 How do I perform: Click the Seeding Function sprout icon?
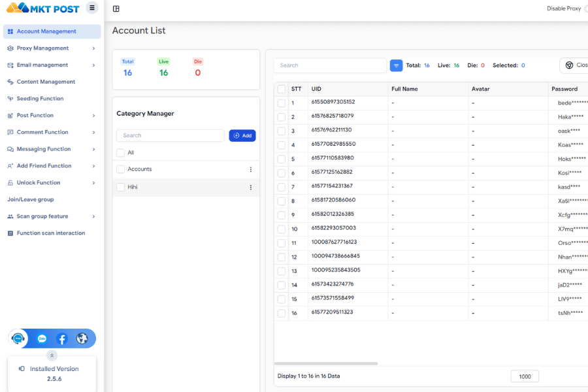(10, 99)
